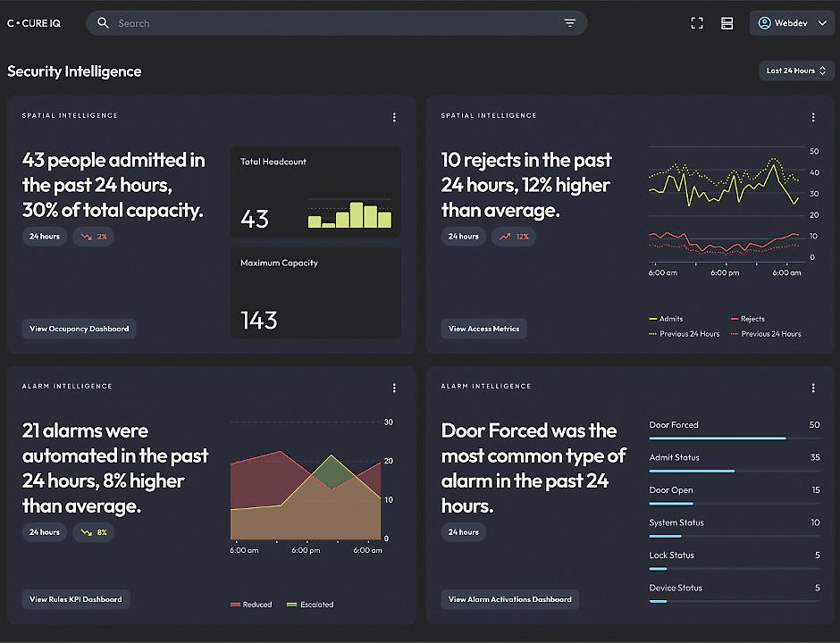Screen dimensions: 840x643
Task: Click the Door Forced progress bar
Action: [x=734, y=438]
